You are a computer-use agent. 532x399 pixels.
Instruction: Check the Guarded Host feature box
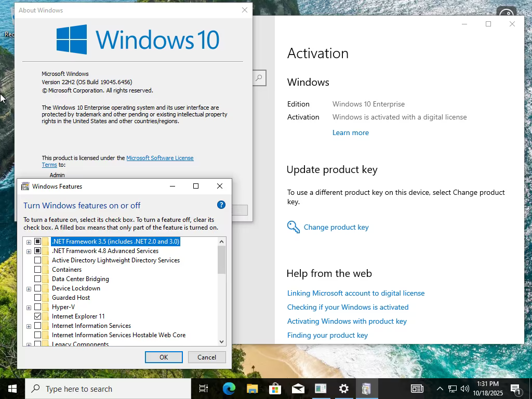(37, 298)
